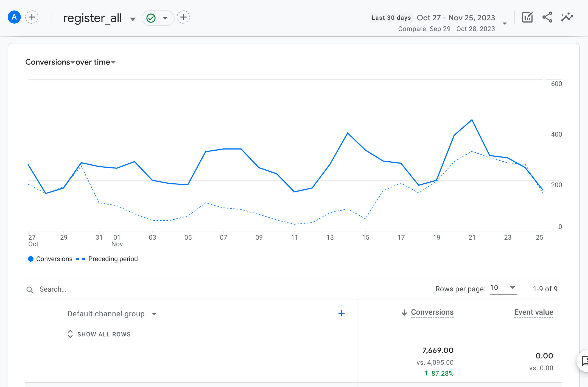Click the search magnifier icon

click(30, 290)
